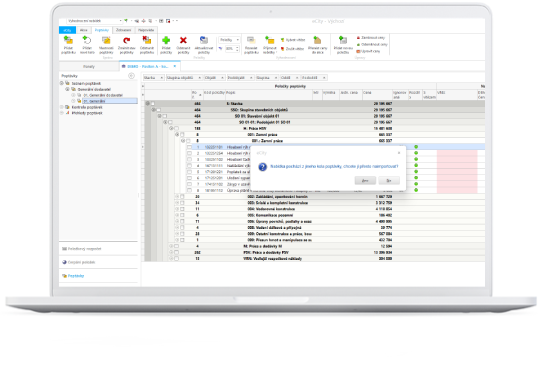The width and height of the screenshot is (540, 375).
Task: Click the 004: Vodorovné konstrukce row text
Action: (x=271, y=209)
